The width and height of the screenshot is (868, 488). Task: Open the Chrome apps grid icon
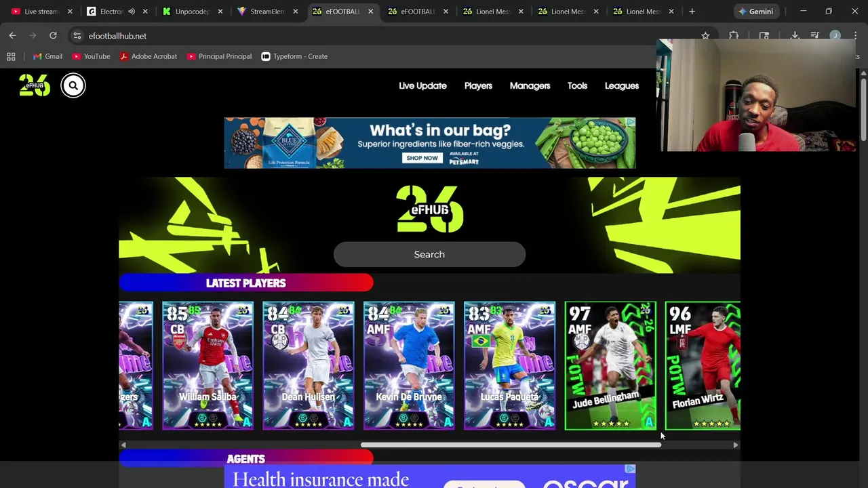[x=11, y=56]
